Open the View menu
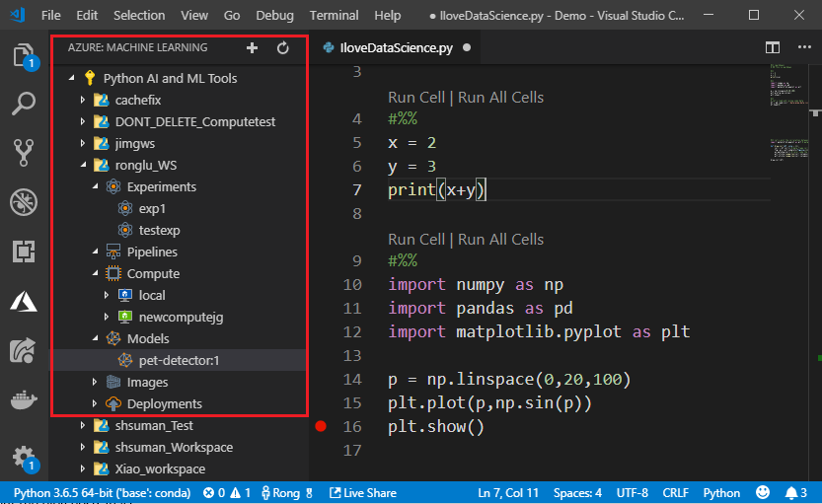Viewport: 822px width, 504px height. pyautogui.click(x=194, y=15)
